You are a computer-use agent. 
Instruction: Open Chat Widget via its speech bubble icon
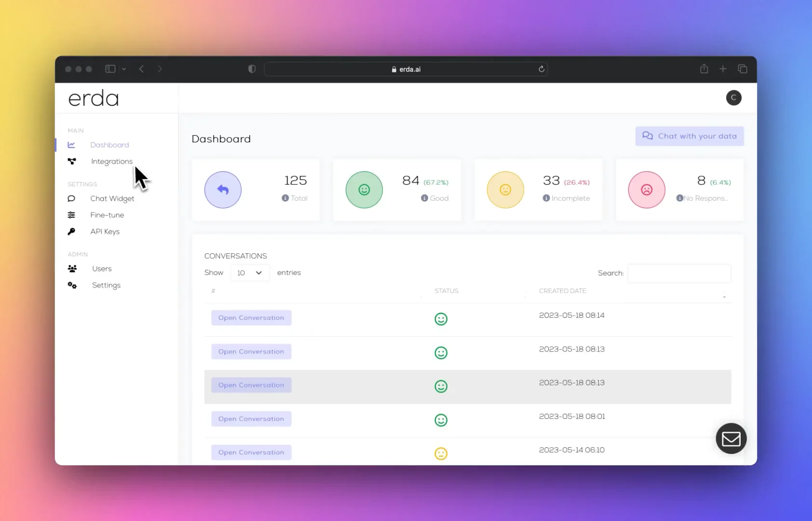71,198
